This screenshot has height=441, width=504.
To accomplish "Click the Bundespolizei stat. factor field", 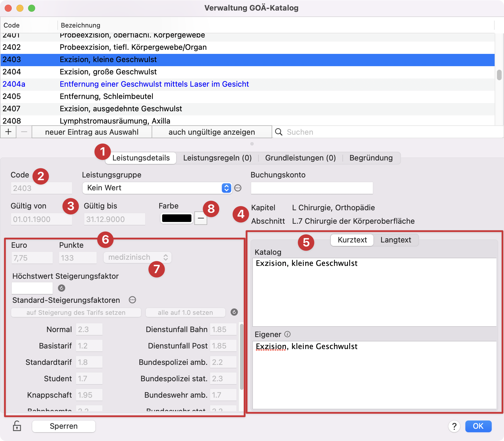I will (223, 379).
